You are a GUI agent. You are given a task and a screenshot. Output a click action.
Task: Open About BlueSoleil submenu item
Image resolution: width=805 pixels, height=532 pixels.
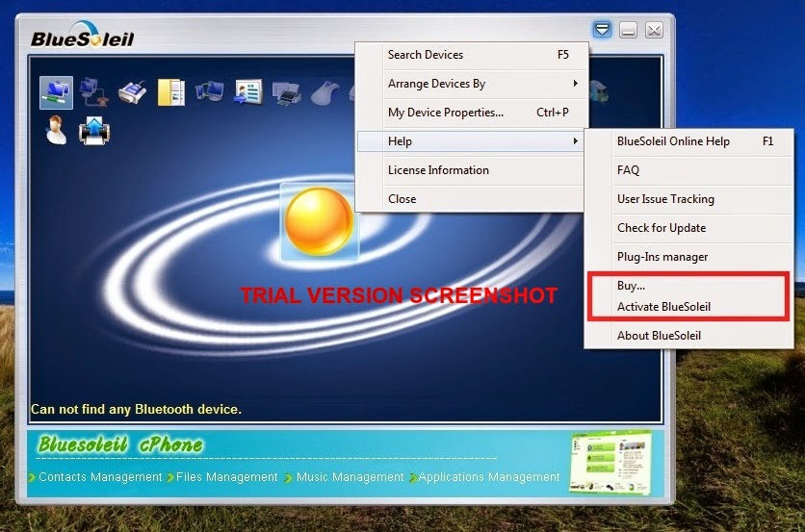click(689, 336)
